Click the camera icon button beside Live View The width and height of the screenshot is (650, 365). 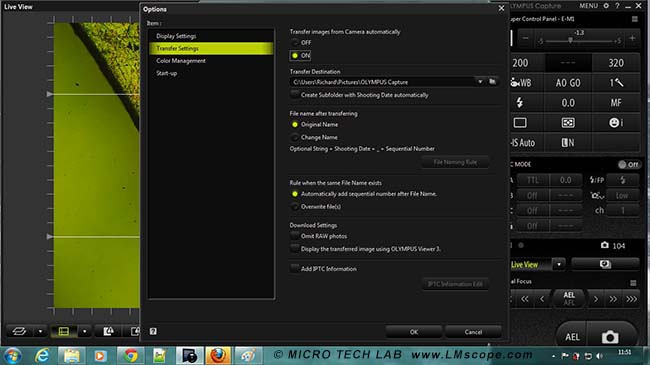click(605, 264)
